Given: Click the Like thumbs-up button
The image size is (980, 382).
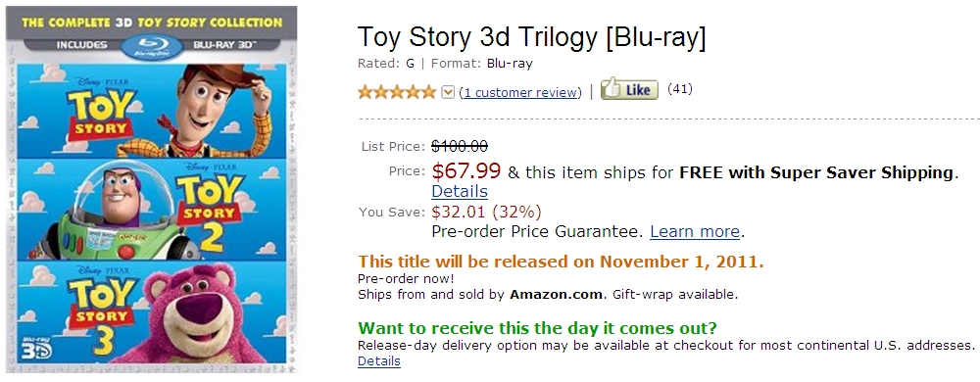Looking at the screenshot, I should [629, 89].
